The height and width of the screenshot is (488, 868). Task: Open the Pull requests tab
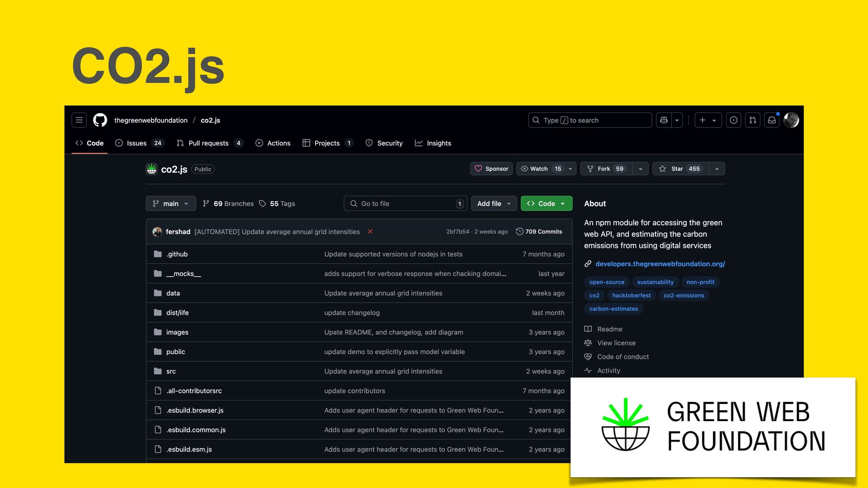(x=208, y=143)
